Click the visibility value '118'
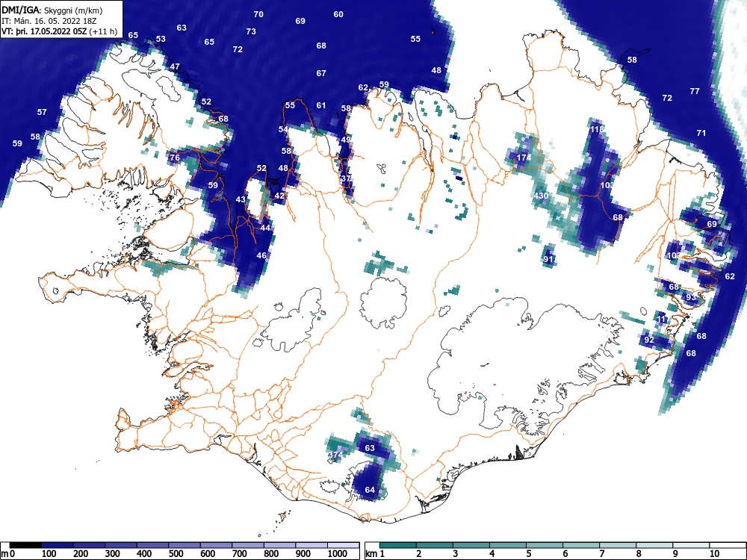This screenshot has width=747, height=560. click(596, 129)
